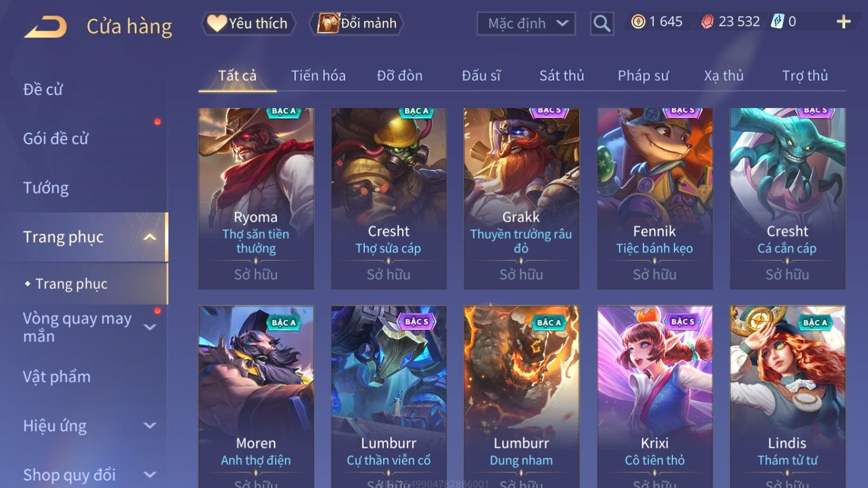Open the search magnifier icon
Screen dimensions: 868x488
pyautogui.click(x=601, y=24)
